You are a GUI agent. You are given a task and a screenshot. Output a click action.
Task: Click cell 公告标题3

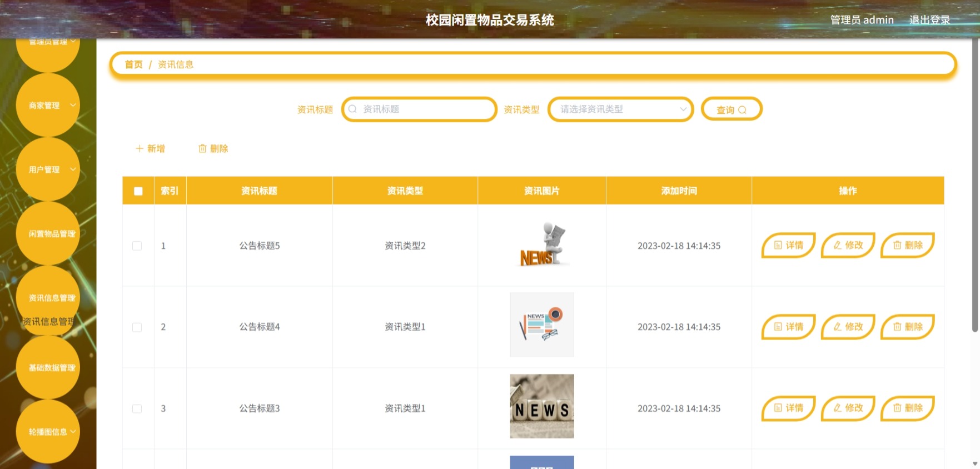(259, 408)
